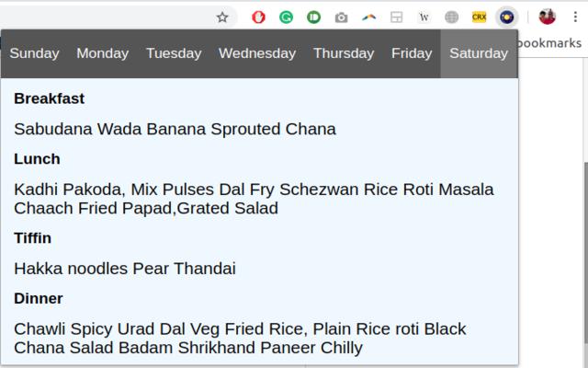The height and width of the screenshot is (368, 588).
Task: Bookmark this page with the star icon
Action: pos(222,17)
